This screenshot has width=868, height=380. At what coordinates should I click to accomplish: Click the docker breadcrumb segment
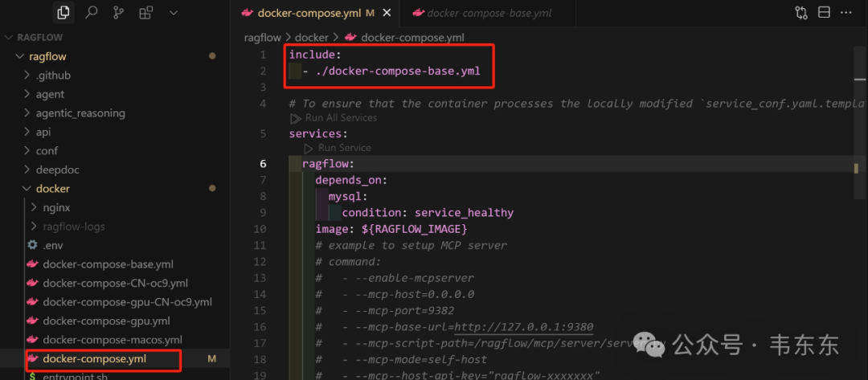pos(311,38)
